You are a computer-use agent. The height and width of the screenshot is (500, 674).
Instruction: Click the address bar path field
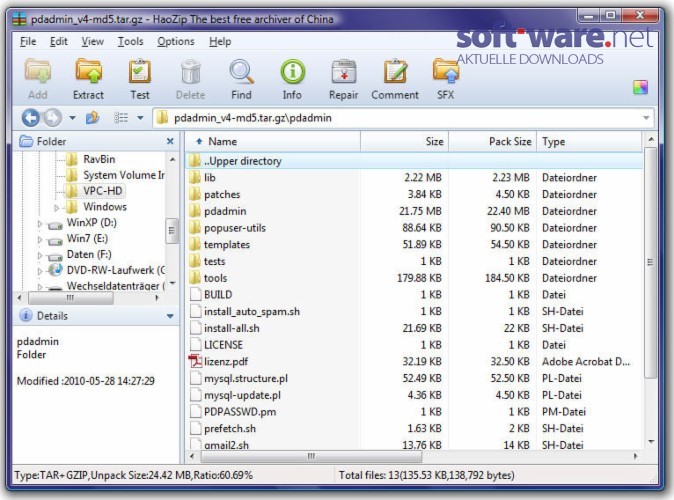coord(403,118)
